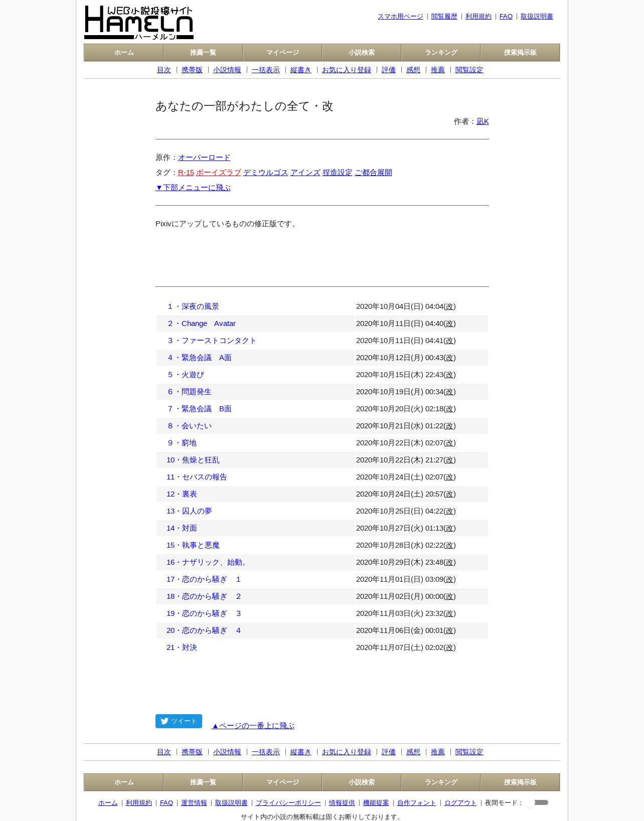The image size is (644, 821).
Task: Open the ランキング navigation tab
Action: tap(441, 53)
